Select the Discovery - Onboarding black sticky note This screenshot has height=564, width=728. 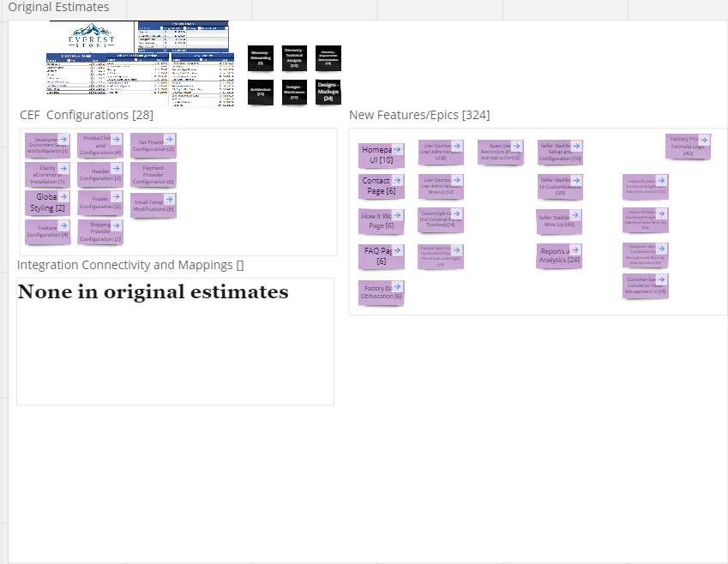point(261,58)
